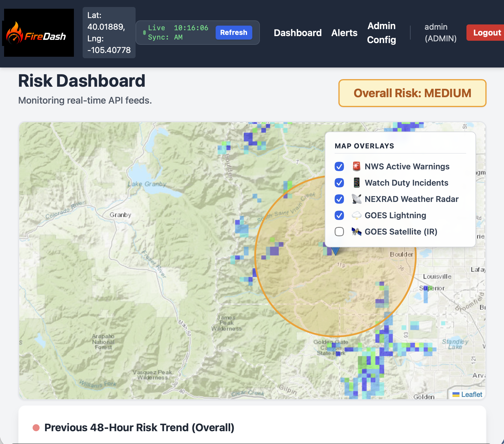Click the NEXRAD satellite dish icon
This screenshot has height=444, width=504.
tap(356, 199)
